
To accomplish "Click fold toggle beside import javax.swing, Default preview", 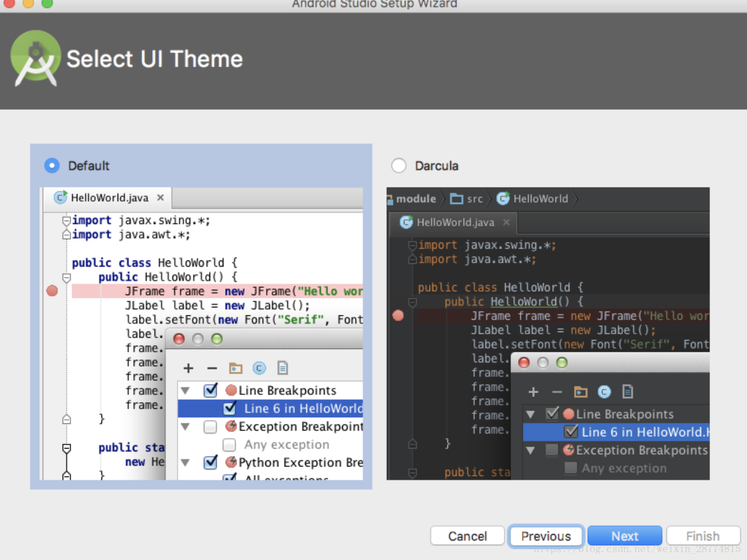I will (67, 221).
